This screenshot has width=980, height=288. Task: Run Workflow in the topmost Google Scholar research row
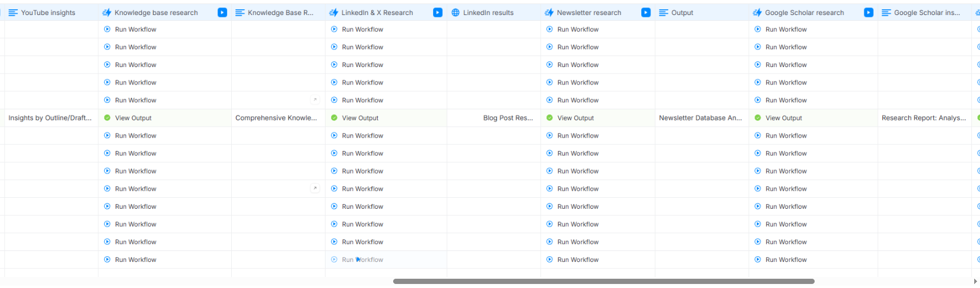(781, 29)
